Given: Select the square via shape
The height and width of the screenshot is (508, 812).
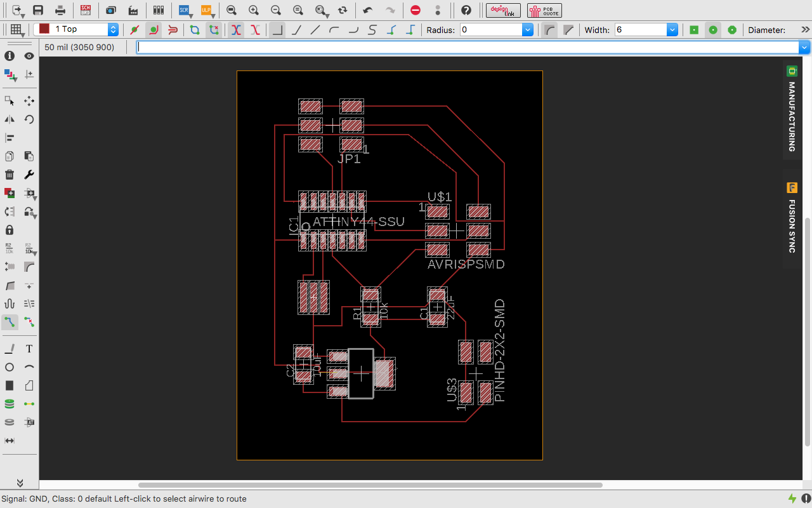Looking at the screenshot, I should [x=694, y=30].
